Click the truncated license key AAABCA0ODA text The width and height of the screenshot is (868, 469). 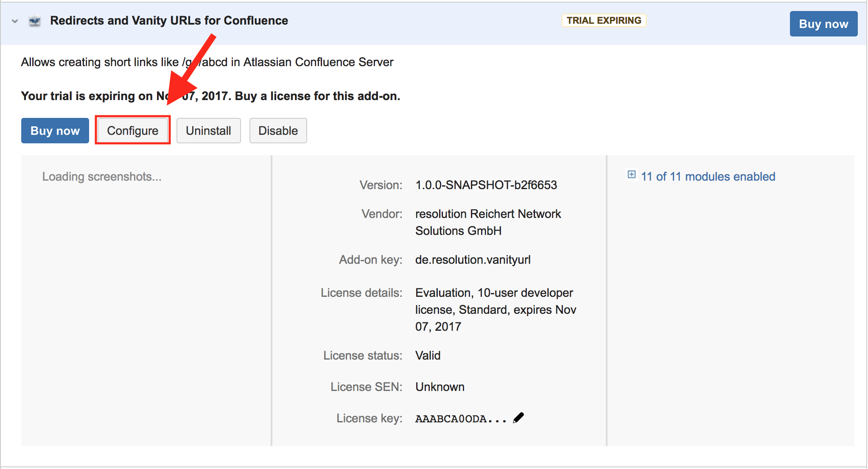[461, 419]
